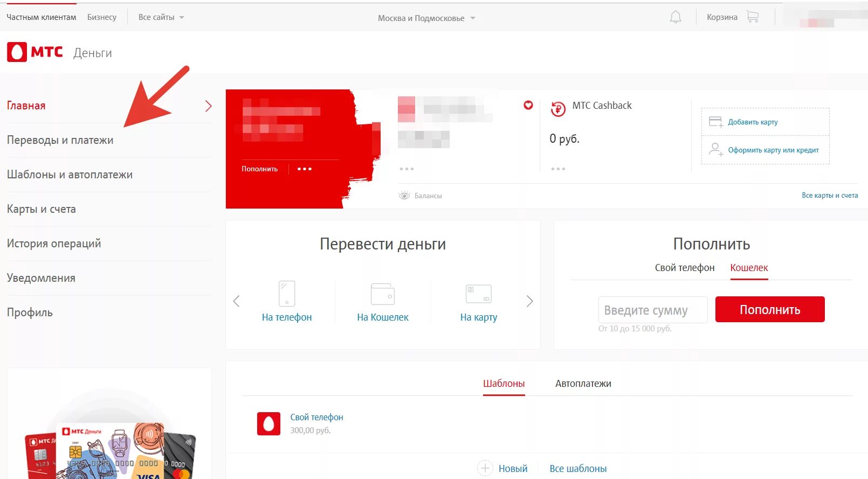Click Оформить карту или кредит link
The height and width of the screenshot is (479, 868).
click(x=773, y=150)
